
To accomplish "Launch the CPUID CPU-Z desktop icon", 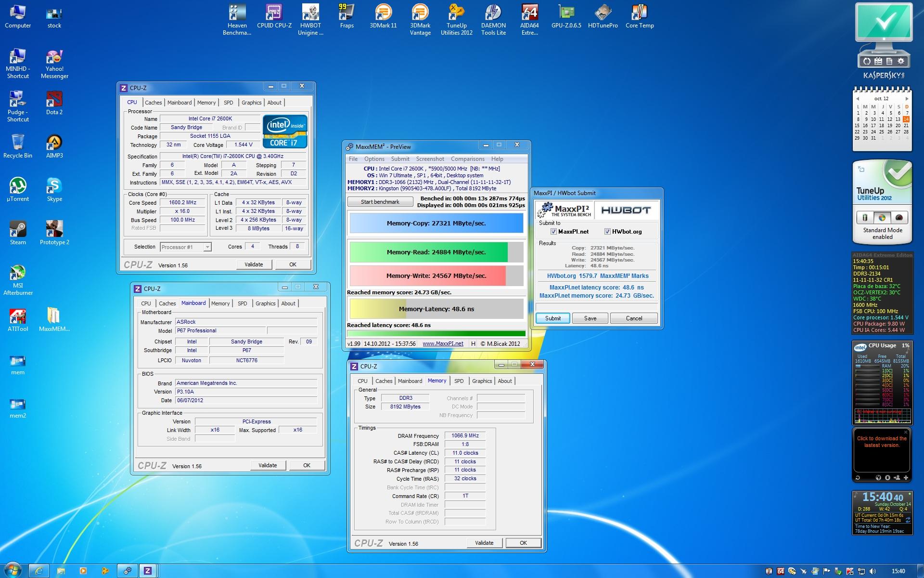I will tap(274, 16).
